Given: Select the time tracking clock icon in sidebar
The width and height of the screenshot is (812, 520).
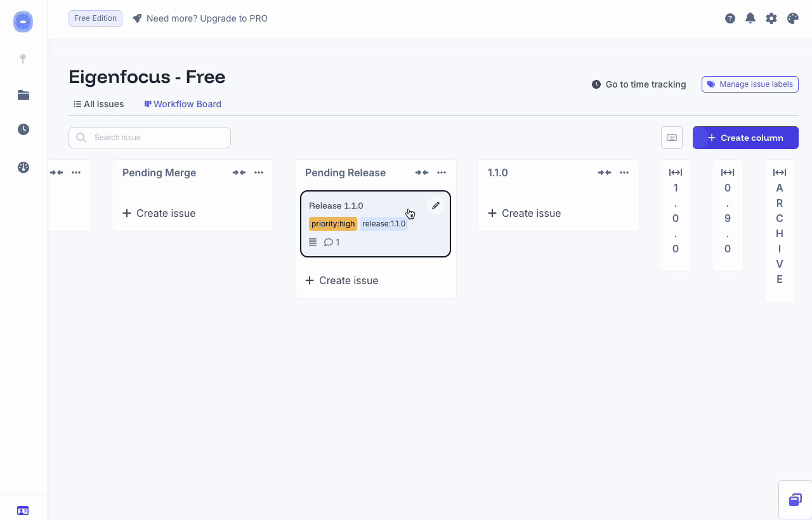Looking at the screenshot, I should click(x=23, y=129).
